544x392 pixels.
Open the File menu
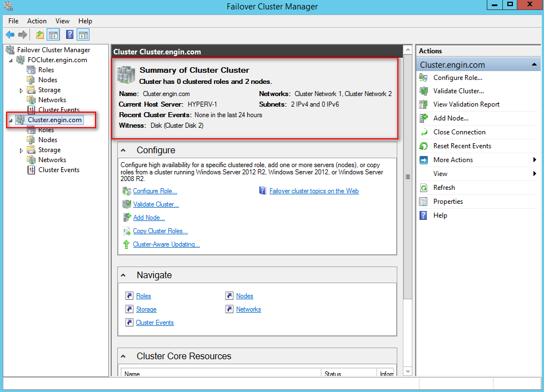point(13,21)
